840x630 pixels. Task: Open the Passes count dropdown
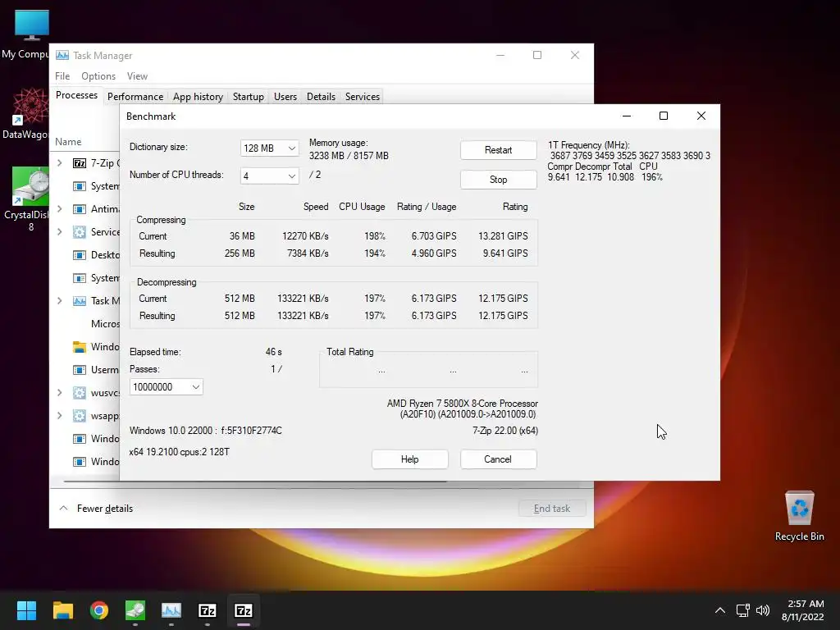[x=166, y=387]
